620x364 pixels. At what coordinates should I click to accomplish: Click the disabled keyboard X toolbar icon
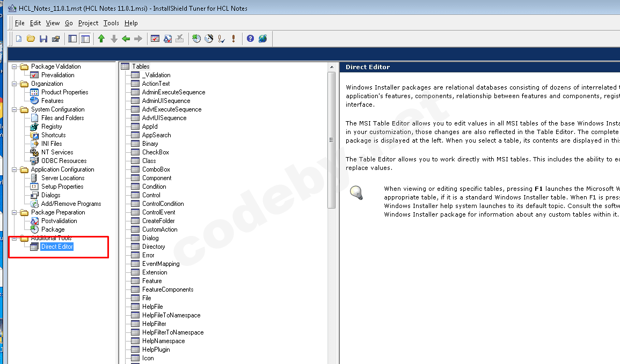coord(180,39)
